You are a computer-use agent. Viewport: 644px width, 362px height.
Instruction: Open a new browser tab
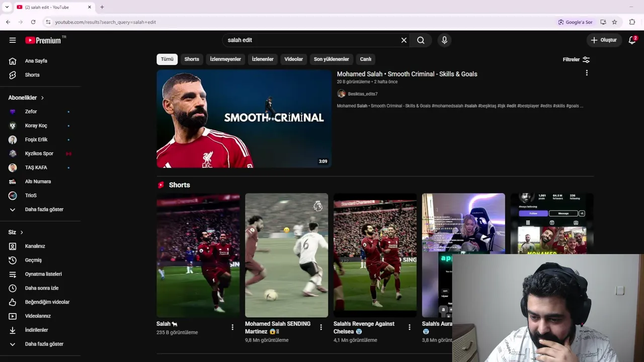coord(102,7)
